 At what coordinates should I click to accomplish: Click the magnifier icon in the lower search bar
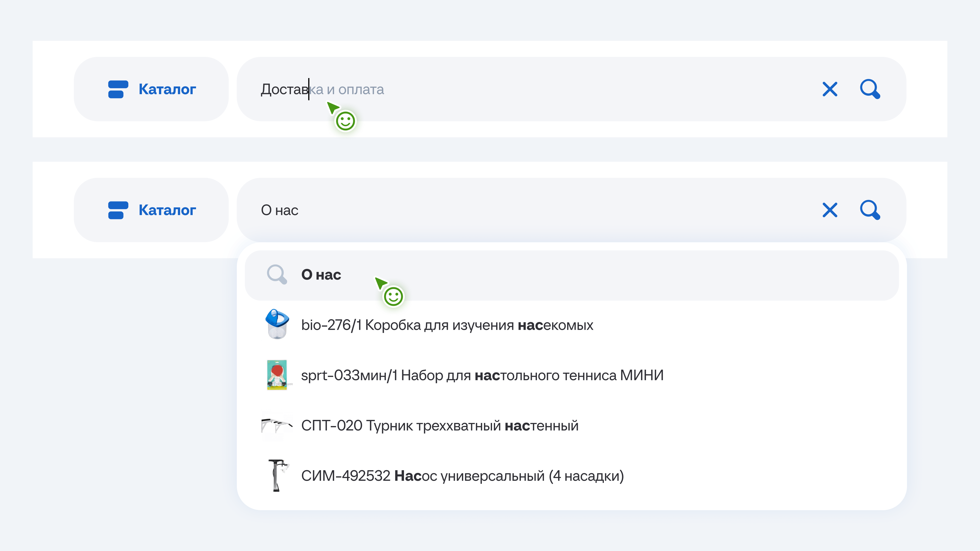(x=870, y=210)
